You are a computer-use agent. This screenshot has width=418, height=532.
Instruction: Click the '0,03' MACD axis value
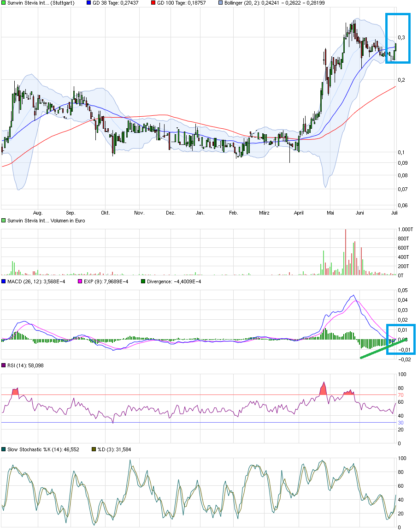(x=403, y=310)
